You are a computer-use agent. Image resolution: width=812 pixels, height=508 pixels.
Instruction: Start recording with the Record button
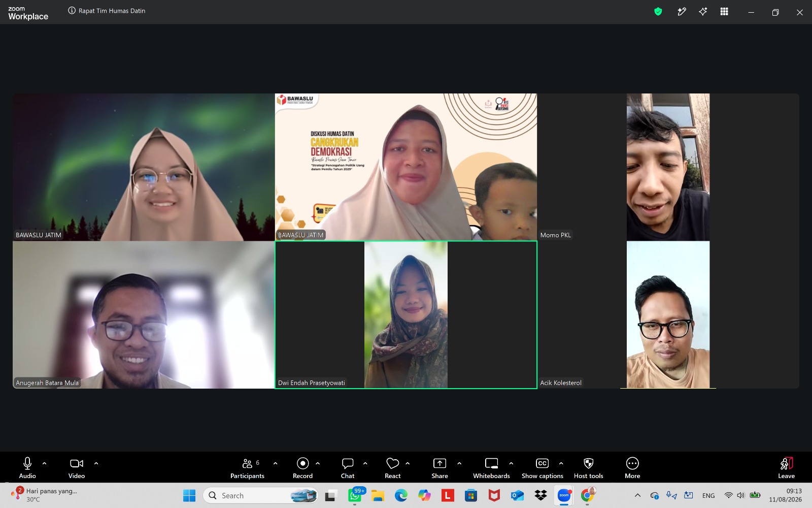click(302, 467)
